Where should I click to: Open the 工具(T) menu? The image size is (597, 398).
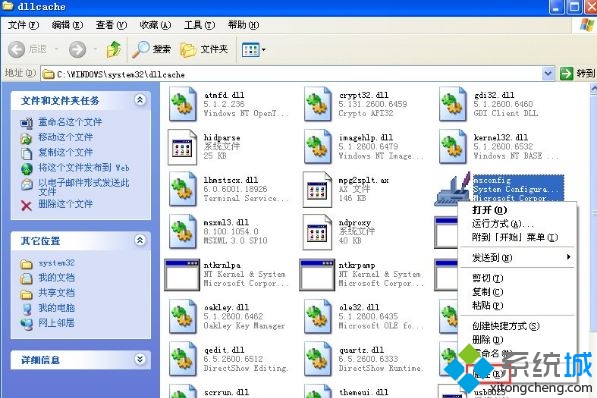click(x=200, y=25)
